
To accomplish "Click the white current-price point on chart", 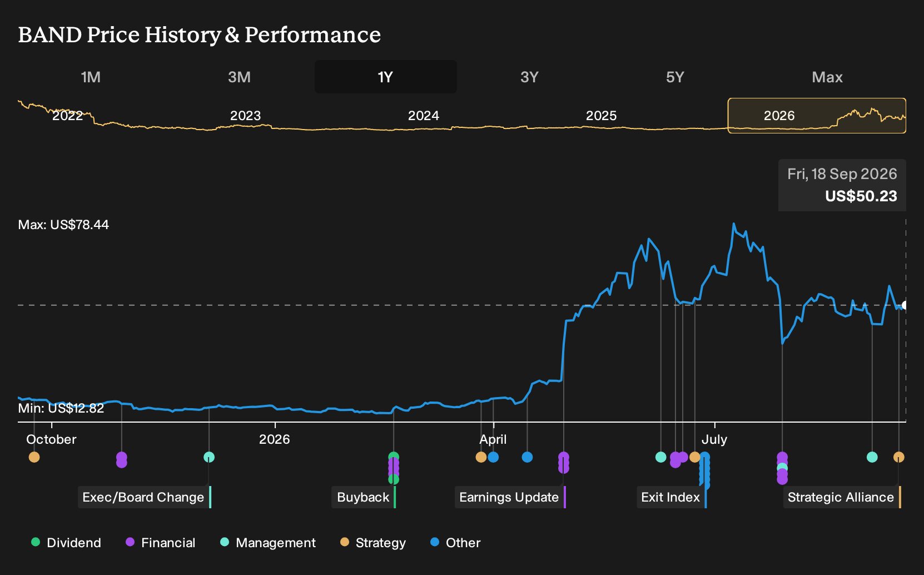I will coord(905,305).
